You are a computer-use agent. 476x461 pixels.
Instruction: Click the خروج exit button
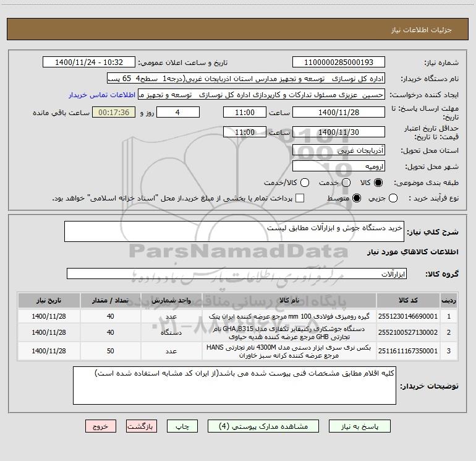click(101, 426)
